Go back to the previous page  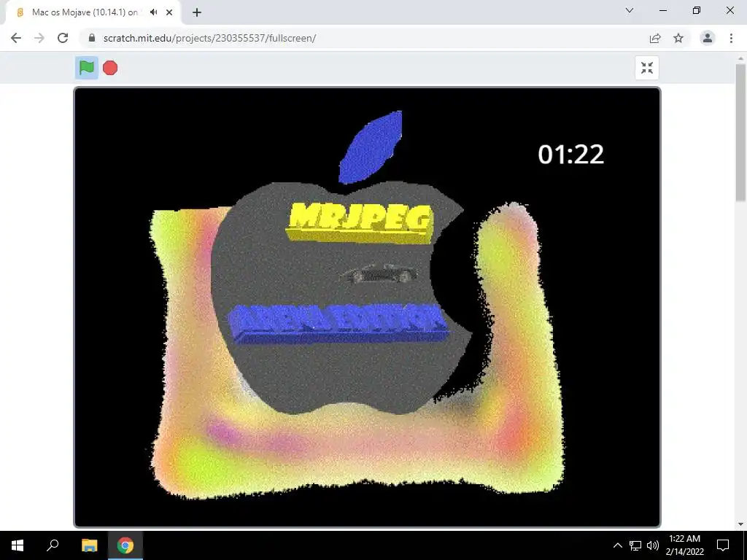(x=16, y=38)
